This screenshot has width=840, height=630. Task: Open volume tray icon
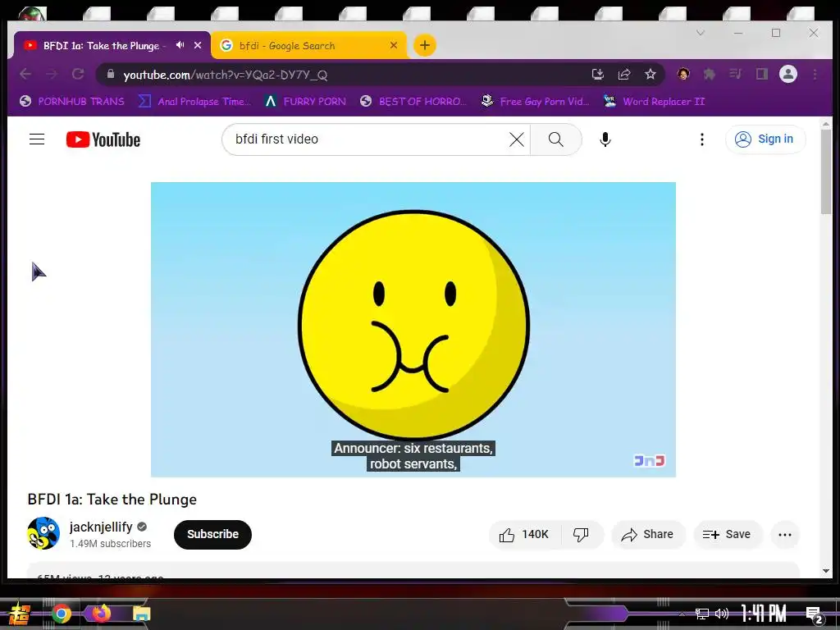coord(722,614)
